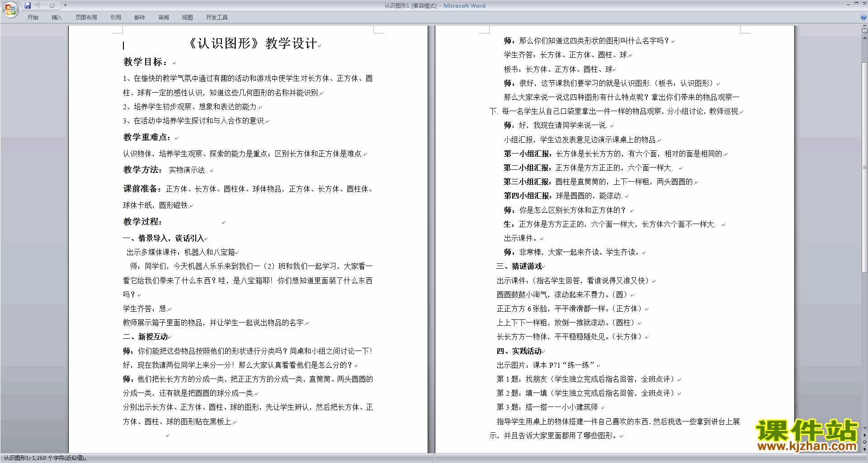The height and width of the screenshot is (463, 868).
Task: Click the line 3、在活动中培养学生探讨
Action: pos(194,121)
